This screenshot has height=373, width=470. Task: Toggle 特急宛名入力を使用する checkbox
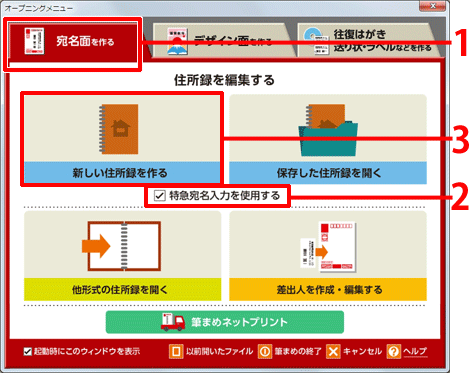coord(159,196)
